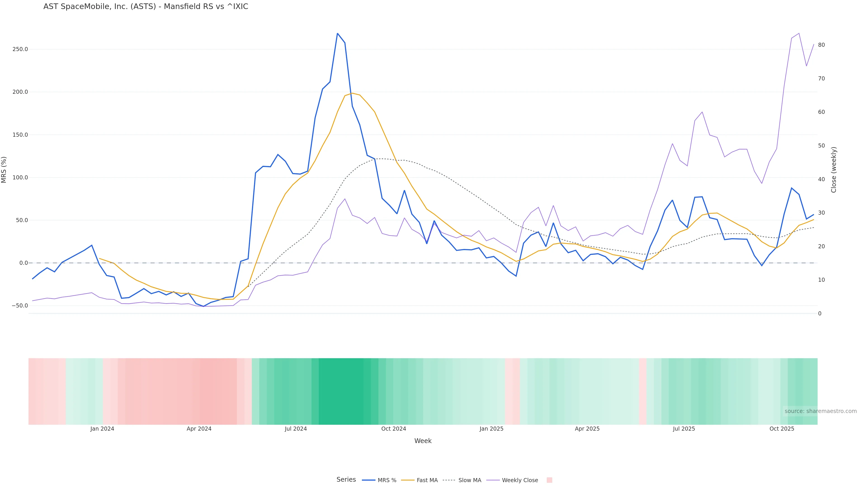Click the 250.0 MRS axis tick label
The image size is (868, 488).
point(20,49)
